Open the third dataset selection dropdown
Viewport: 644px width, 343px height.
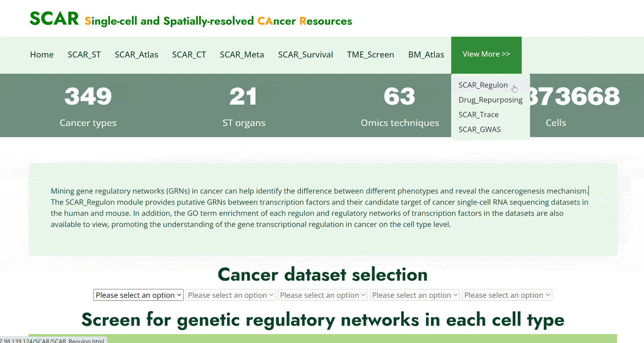(322, 295)
